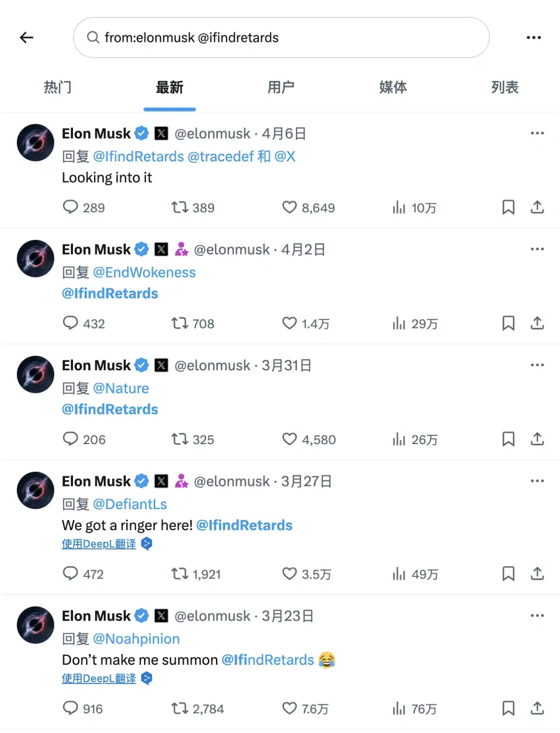
Task: Bookmark the March 31 reply to Nature
Action: [508, 439]
